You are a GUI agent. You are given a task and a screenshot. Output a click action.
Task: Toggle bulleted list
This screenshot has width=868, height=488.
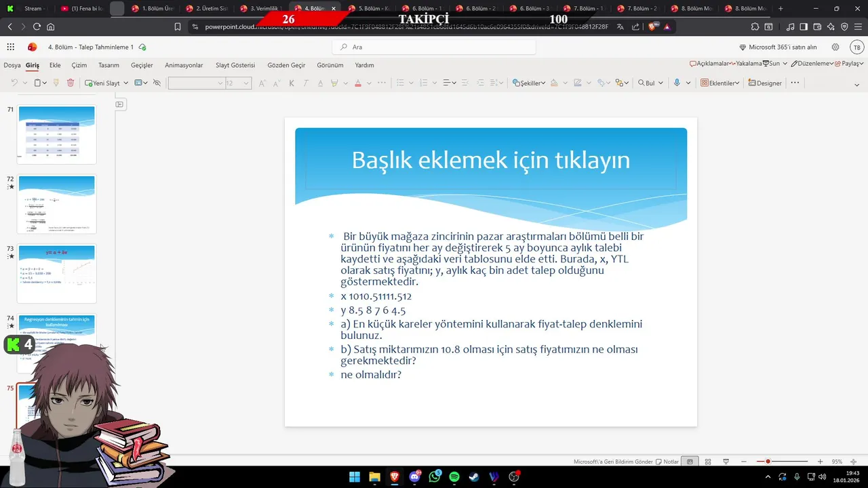[x=400, y=83]
